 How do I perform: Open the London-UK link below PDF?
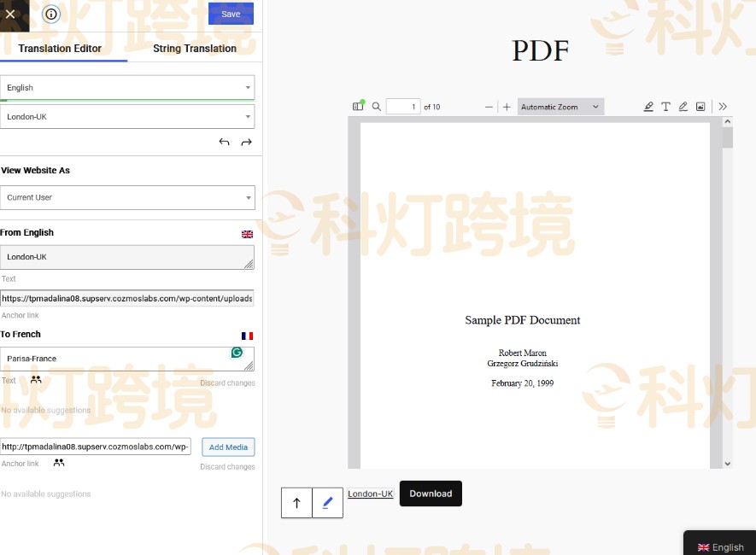(x=370, y=494)
